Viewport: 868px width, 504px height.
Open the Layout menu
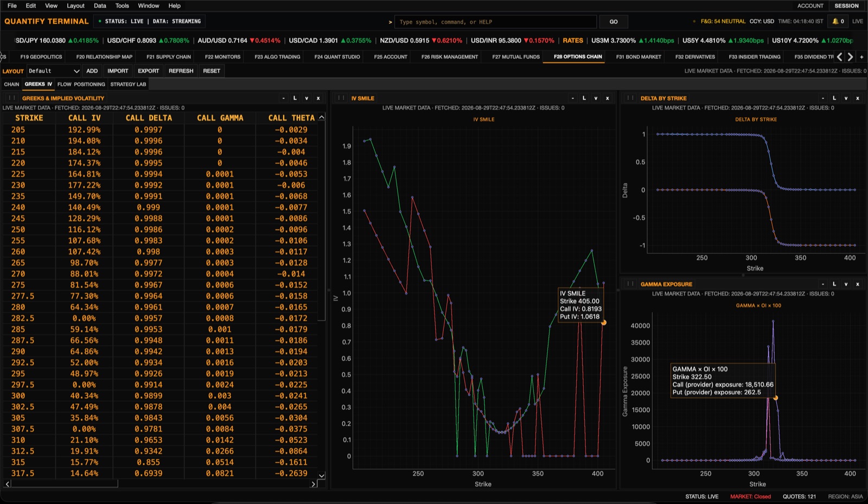[x=75, y=5]
